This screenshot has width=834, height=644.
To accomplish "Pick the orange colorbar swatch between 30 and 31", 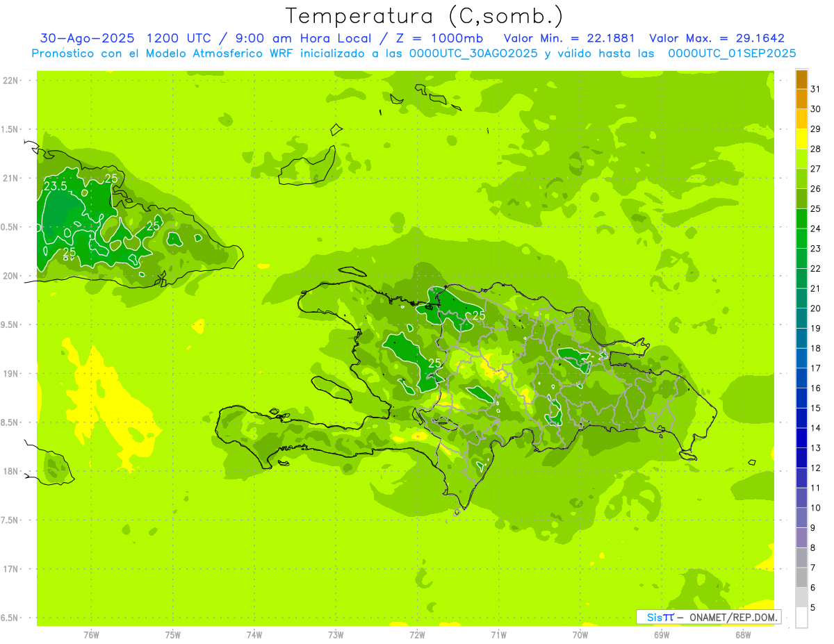I will (x=801, y=99).
